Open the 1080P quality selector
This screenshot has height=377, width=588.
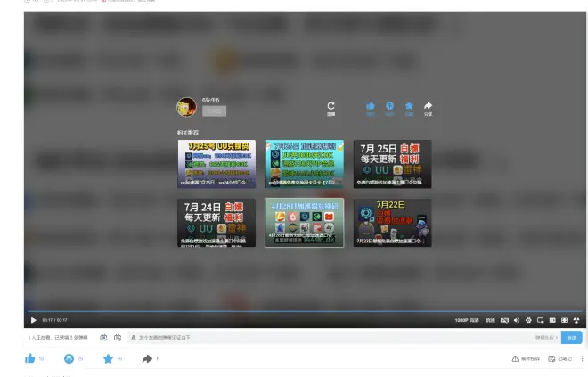click(467, 320)
